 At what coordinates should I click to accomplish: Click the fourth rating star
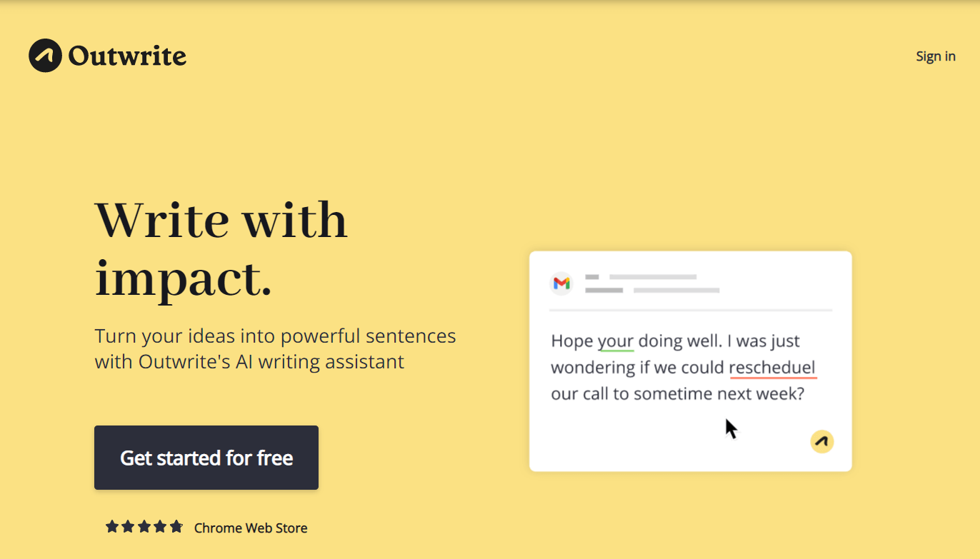coord(160,527)
